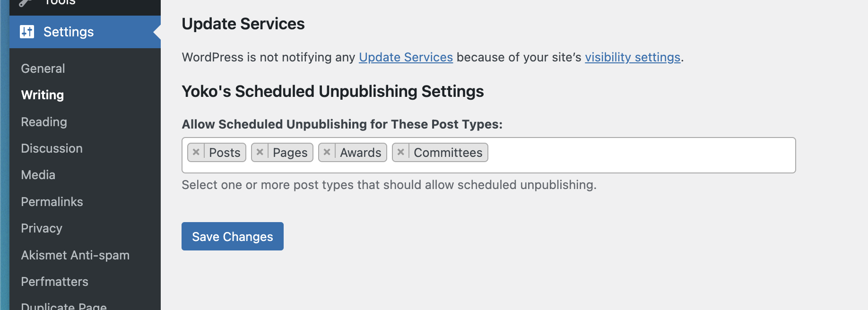Open Permalinks settings page

[52, 202]
